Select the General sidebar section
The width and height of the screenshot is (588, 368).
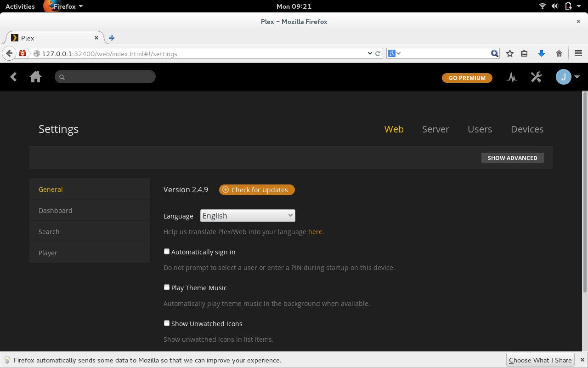coord(90,189)
